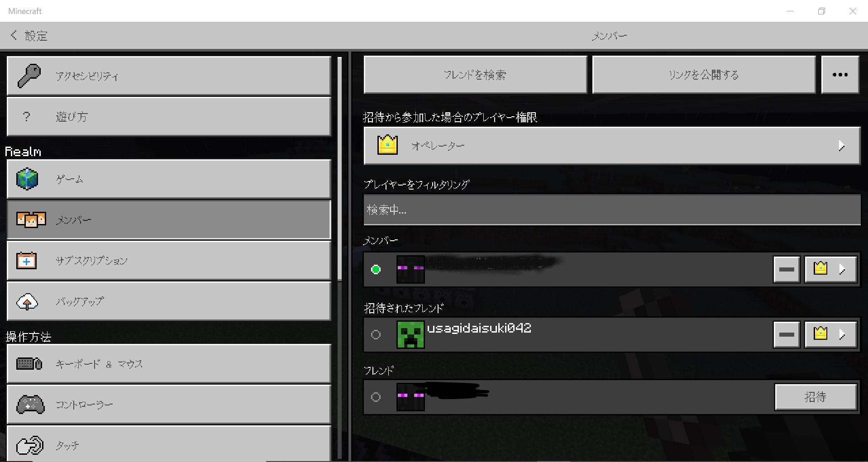Open the タッチ settings entry
The image size is (868, 462).
pyautogui.click(x=168, y=445)
